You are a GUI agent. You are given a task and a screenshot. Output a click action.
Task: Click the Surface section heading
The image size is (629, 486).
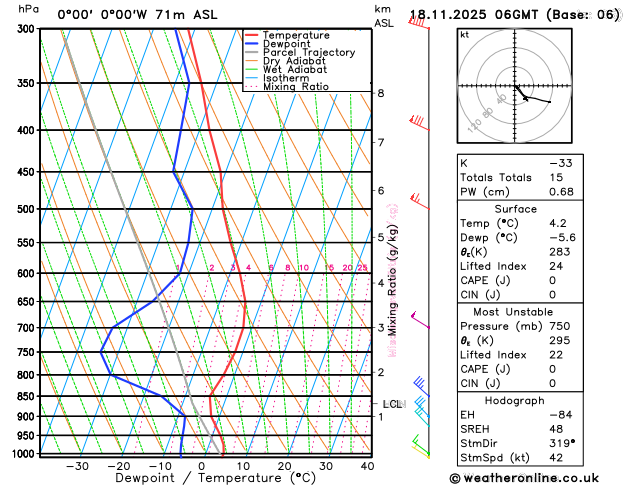click(x=515, y=209)
